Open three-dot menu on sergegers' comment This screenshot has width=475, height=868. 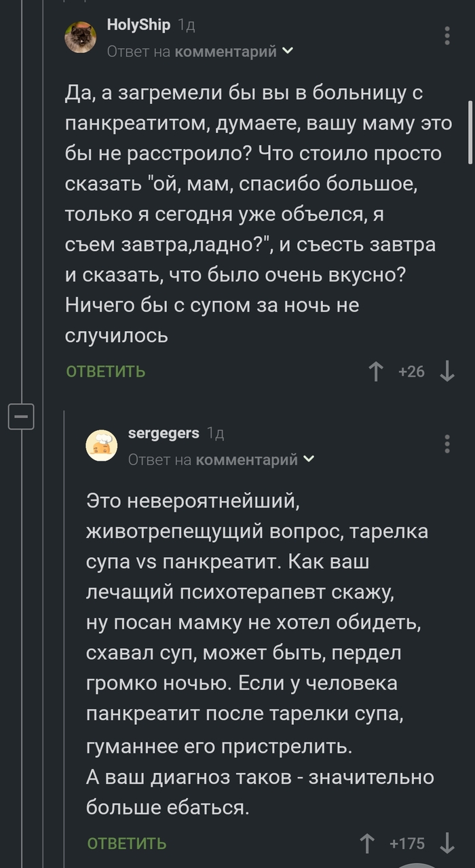(447, 444)
